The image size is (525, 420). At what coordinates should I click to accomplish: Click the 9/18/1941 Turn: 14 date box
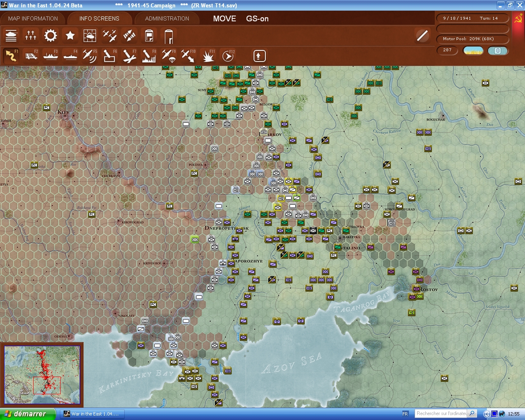tap(472, 18)
